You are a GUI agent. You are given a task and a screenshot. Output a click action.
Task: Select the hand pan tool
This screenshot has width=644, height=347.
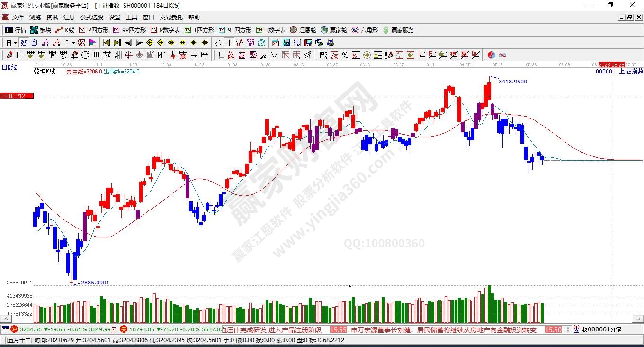tap(218, 43)
